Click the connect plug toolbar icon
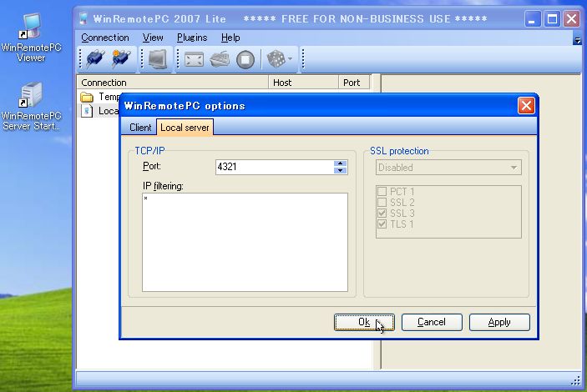Image resolution: width=587 pixels, height=392 pixels. point(94,58)
